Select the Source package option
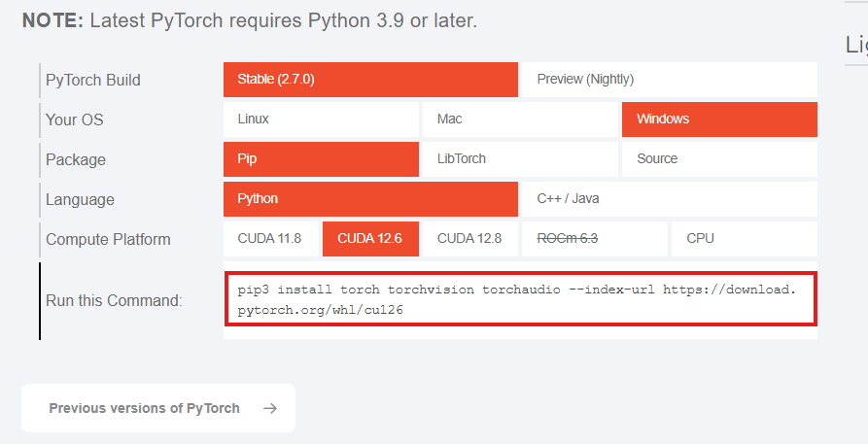868x444 pixels. tap(719, 159)
